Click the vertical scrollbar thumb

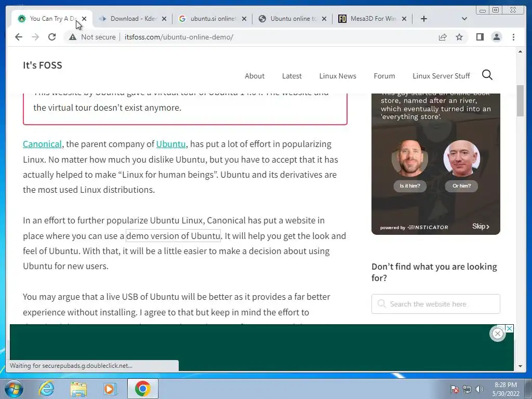click(520, 101)
